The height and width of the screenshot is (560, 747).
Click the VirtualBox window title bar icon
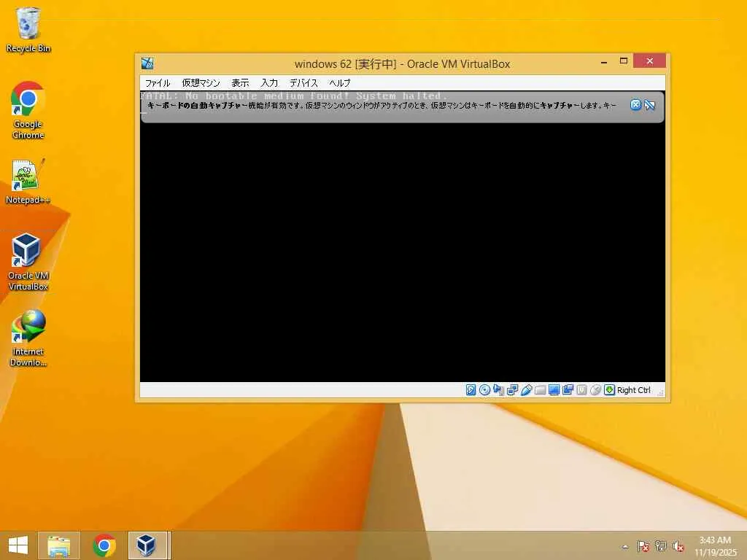tap(147, 63)
